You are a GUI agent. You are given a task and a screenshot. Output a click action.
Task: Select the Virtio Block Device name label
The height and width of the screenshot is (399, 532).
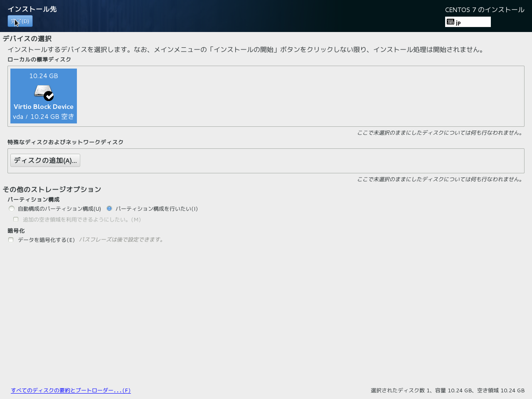tap(44, 107)
